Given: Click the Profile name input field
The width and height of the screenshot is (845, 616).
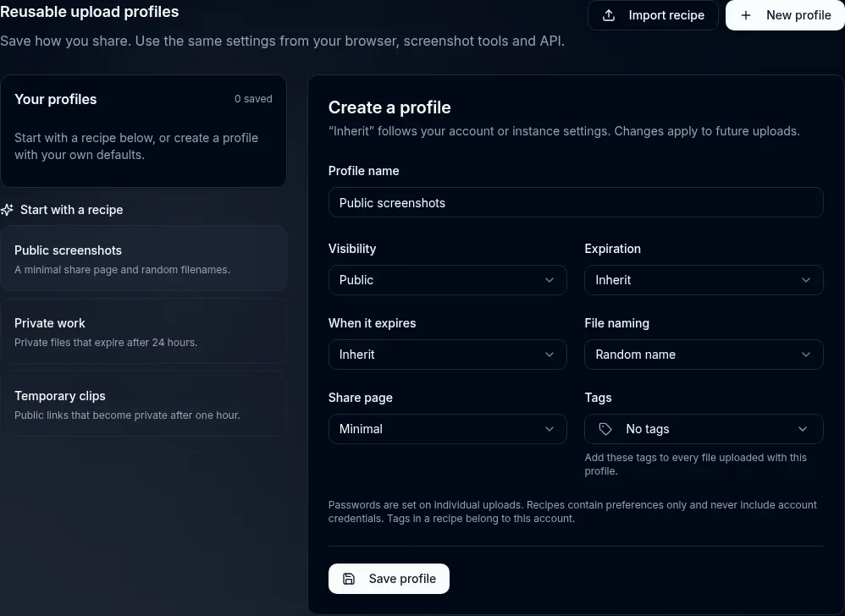Looking at the screenshot, I should click(x=576, y=202).
